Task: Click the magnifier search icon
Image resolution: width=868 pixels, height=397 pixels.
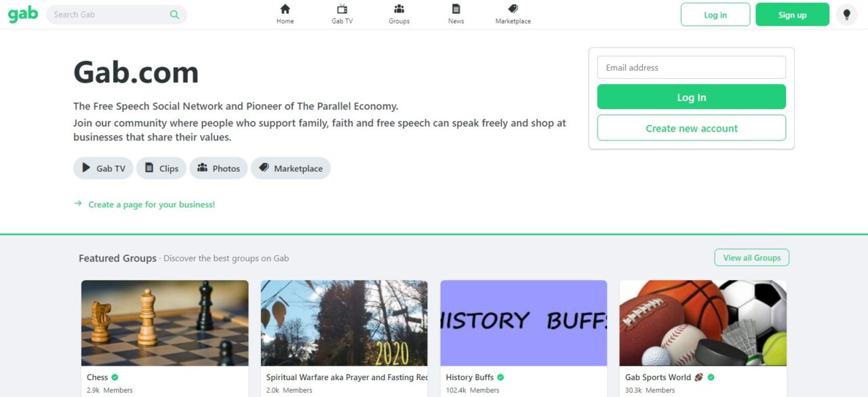Action: coord(175,14)
